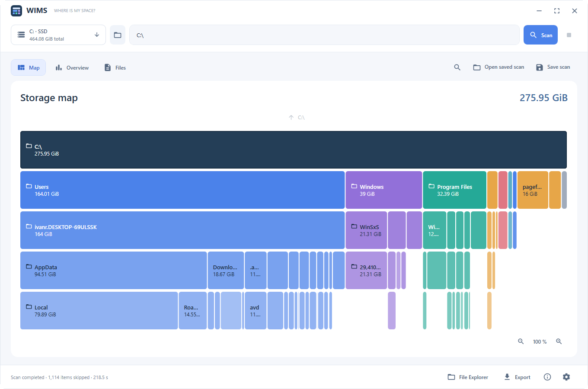
Task: Switch to the Overview tab
Action: [72, 67]
